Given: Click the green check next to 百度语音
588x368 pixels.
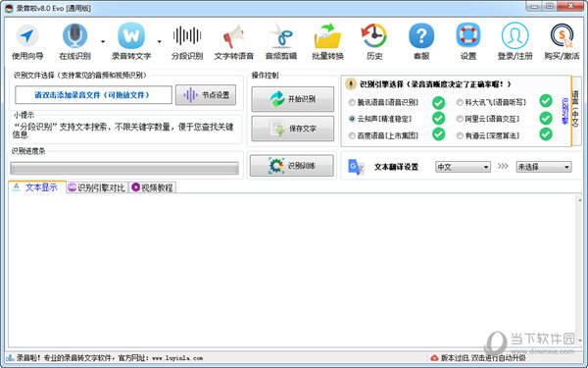Looking at the screenshot, I should [x=438, y=134].
